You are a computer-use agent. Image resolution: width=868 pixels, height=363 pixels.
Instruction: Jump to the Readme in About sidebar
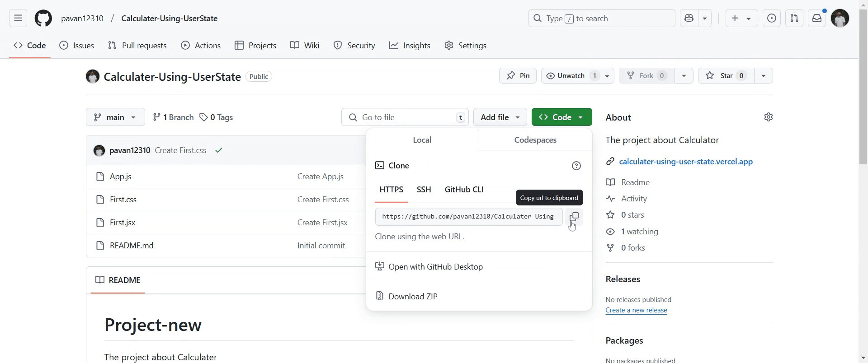[628, 182]
